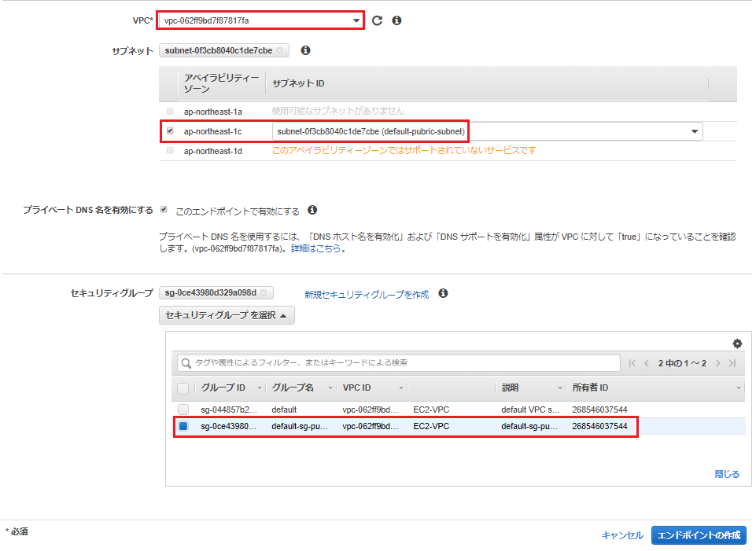Screen dimensions: 756x551
Task: Click owner ID in sg-0ce43980 row
Action: click(599, 426)
